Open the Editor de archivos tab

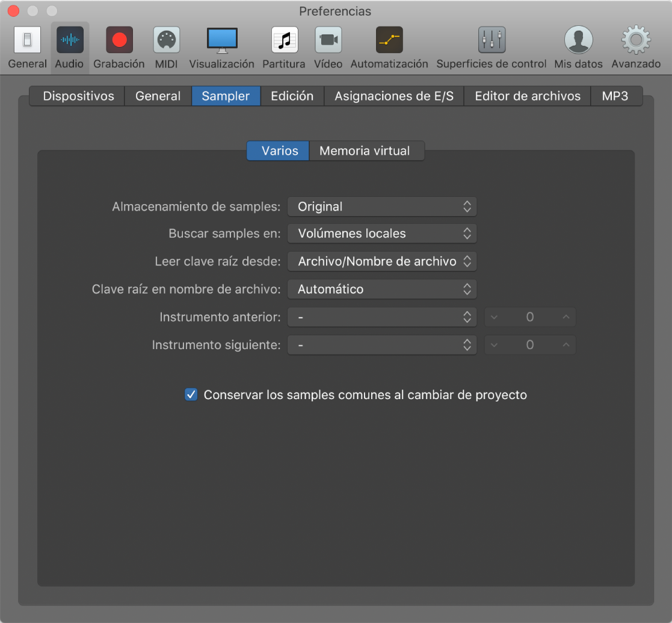(527, 96)
